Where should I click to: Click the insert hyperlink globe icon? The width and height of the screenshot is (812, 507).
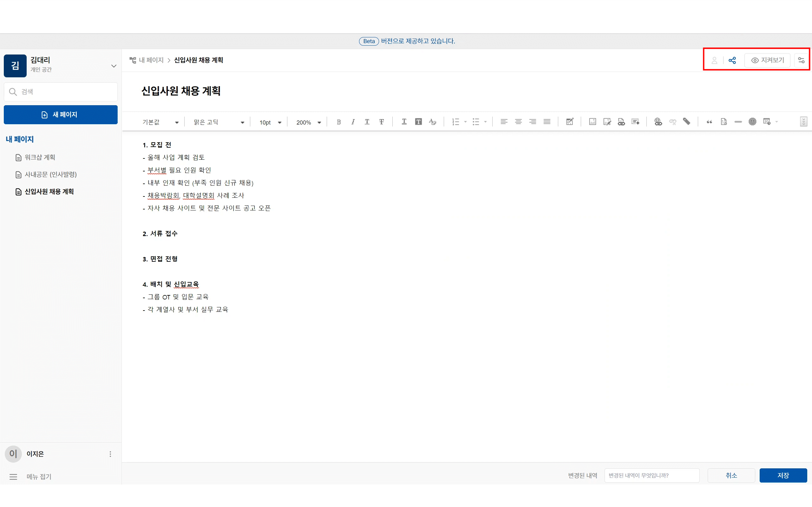(x=658, y=122)
